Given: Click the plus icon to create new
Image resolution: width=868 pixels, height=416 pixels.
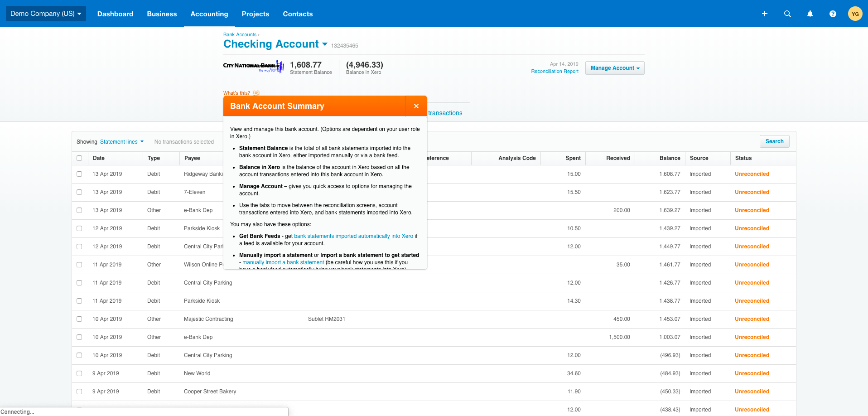Looking at the screenshot, I should point(765,14).
